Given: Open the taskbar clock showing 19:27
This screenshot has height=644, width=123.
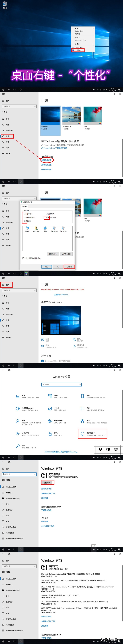Looking at the screenshot, I should point(112,89).
